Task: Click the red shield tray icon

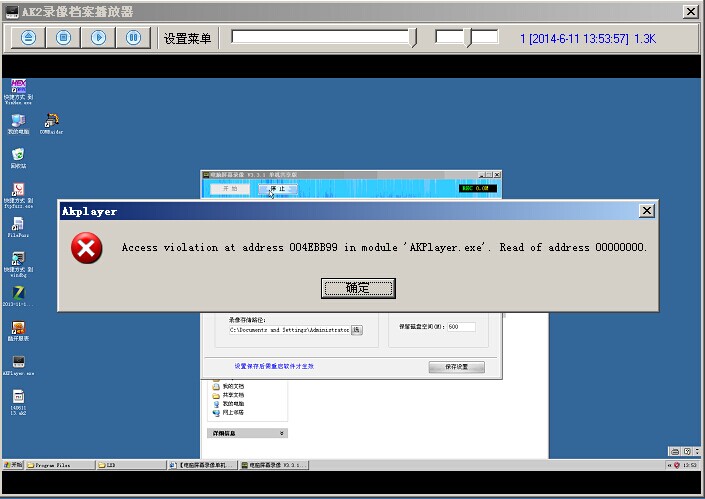Action: coord(677,465)
